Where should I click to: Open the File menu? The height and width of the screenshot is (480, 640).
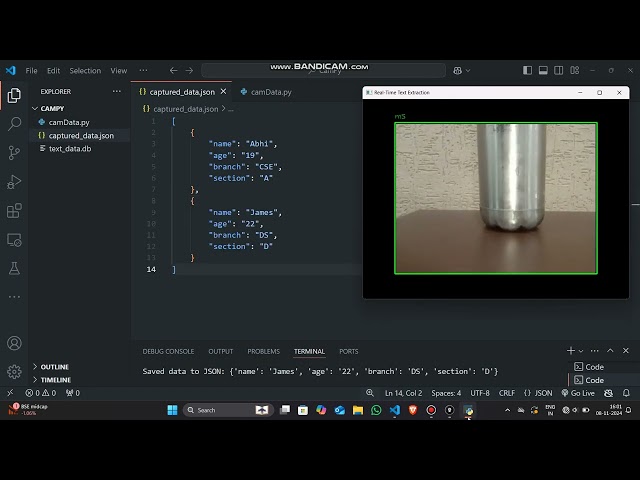coord(31,71)
